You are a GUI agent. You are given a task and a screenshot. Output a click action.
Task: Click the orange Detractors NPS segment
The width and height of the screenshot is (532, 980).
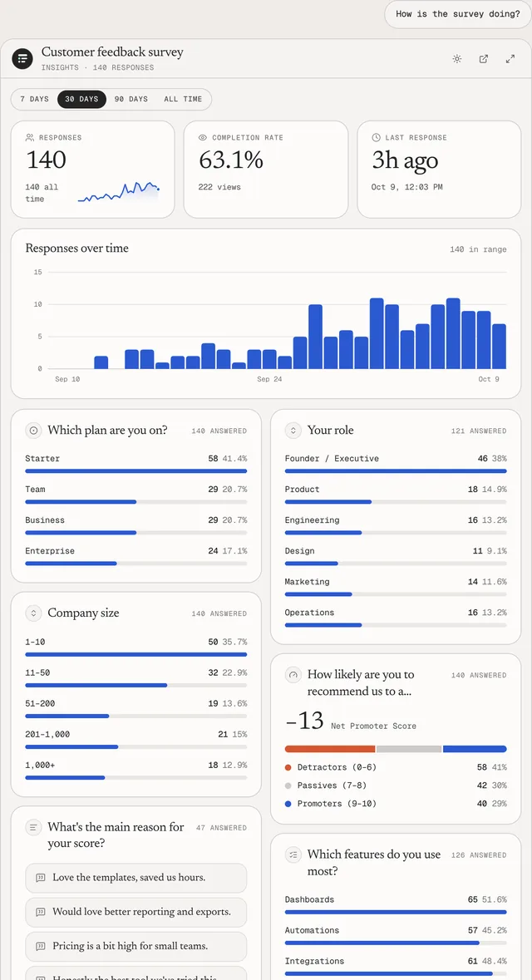pos(330,749)
